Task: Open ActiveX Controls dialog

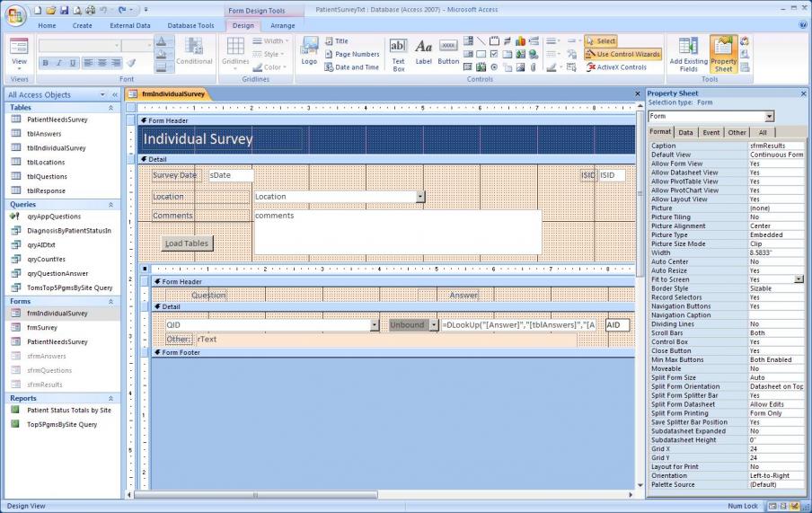Action: coord(617,66)
